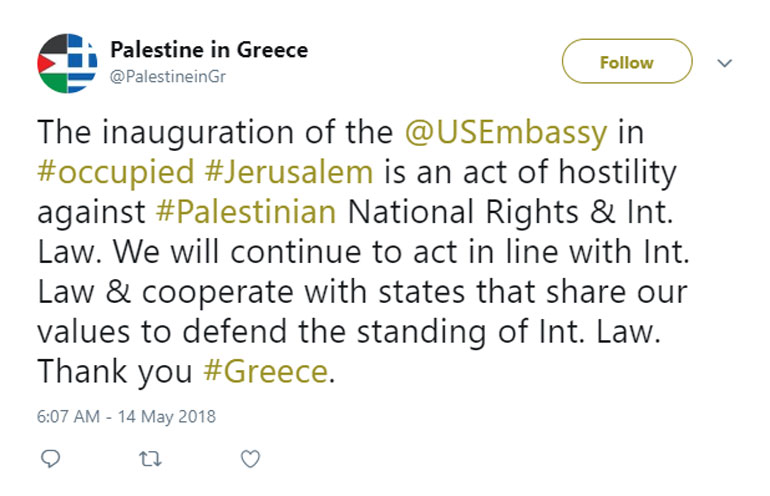Visit the #Greece hashtag
Viewport: 770px width, 496px height.
click(x=265, y=372)
